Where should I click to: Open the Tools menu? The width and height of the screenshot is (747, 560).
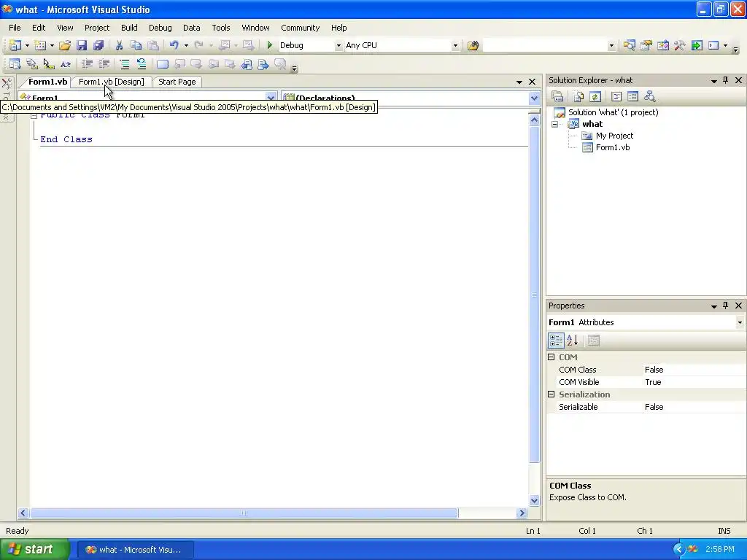click(221, 28)
